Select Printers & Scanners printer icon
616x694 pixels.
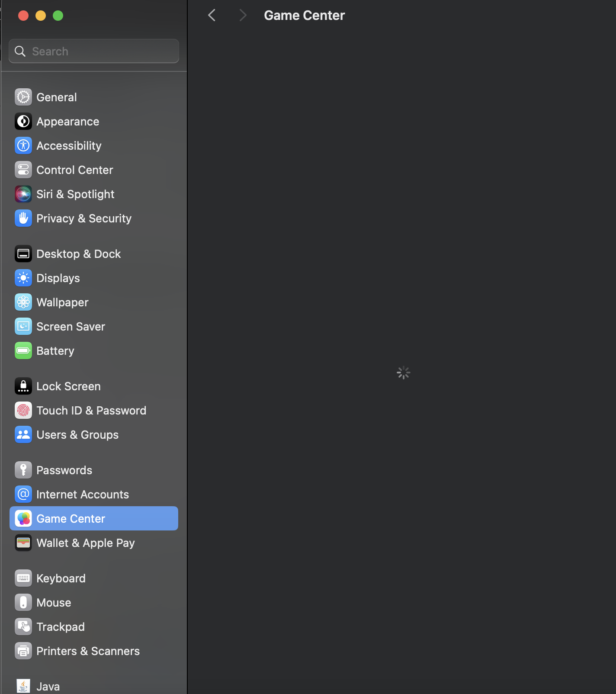coord(23,651)
